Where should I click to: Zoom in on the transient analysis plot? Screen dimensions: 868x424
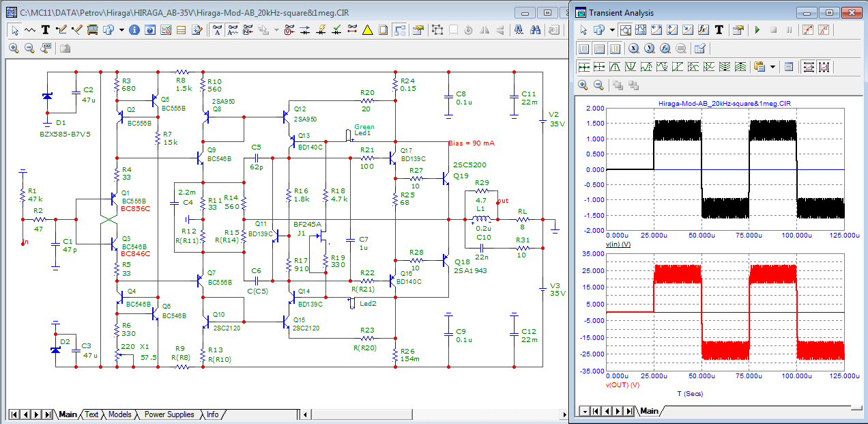click(x=583, y=85)
